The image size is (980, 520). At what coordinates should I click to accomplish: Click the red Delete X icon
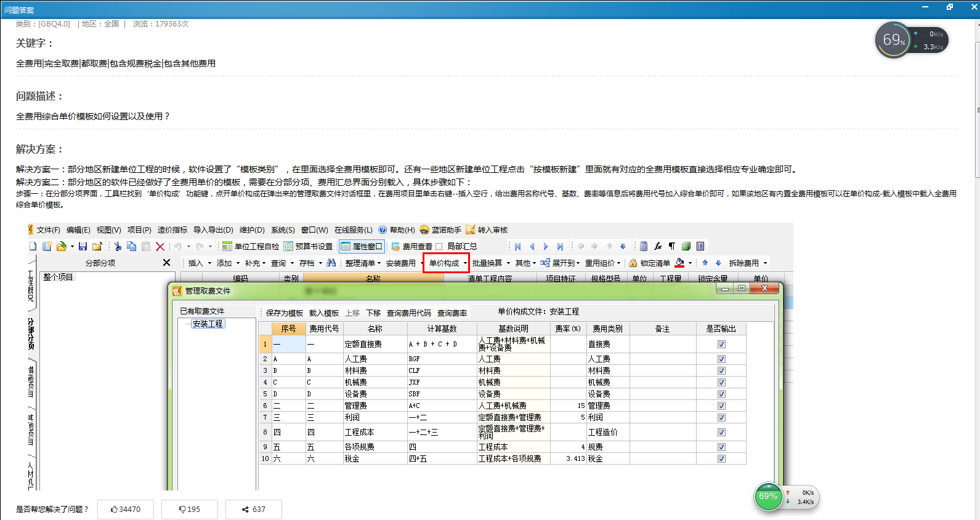tap(160, 246)
